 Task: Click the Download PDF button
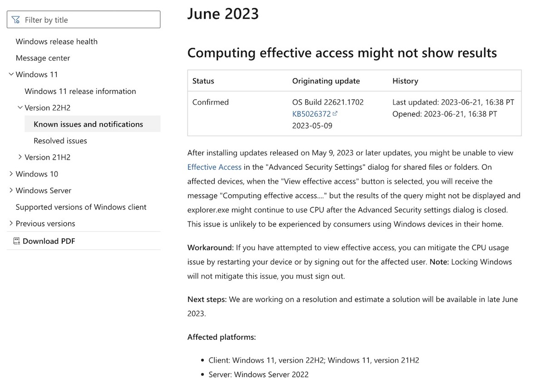pyautogui.click(x=44, y=241)
